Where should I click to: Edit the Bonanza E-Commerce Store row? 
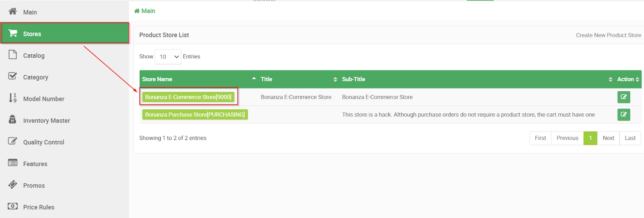click(x=624, y=97)
